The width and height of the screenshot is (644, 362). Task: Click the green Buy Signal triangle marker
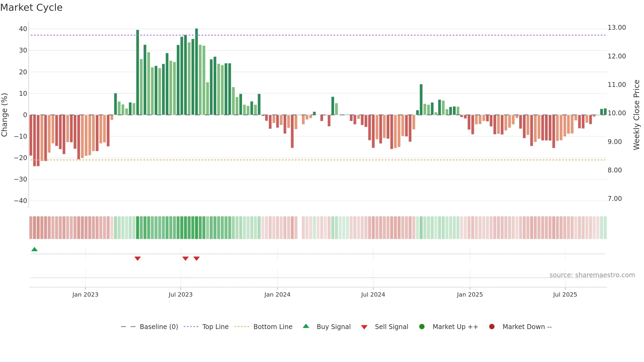(x=34, y=249)
